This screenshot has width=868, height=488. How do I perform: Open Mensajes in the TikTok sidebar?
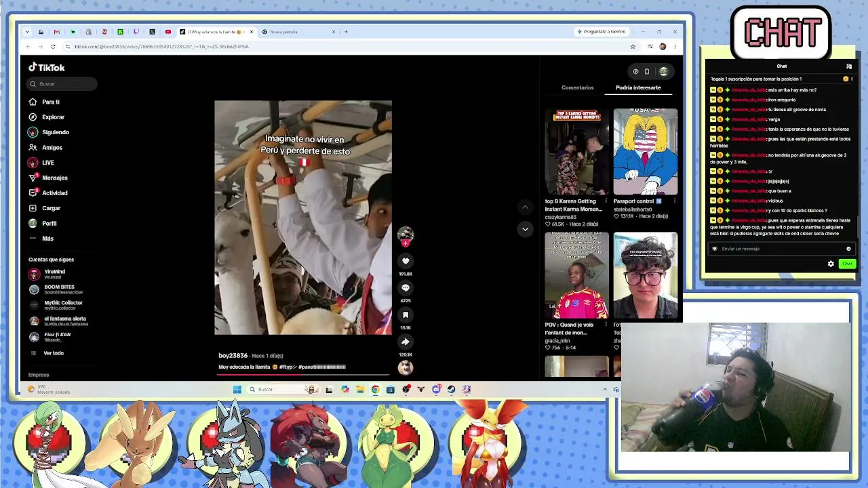tap(47, 178)
